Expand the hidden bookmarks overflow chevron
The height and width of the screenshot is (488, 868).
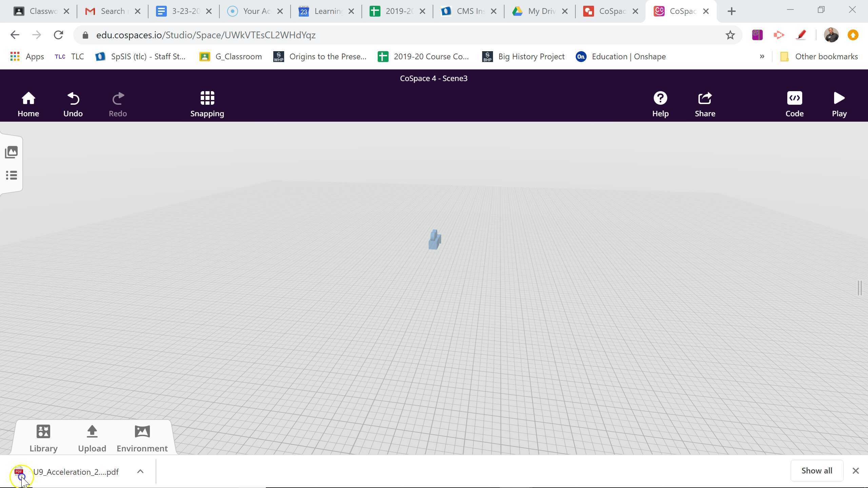click(762, 56)
